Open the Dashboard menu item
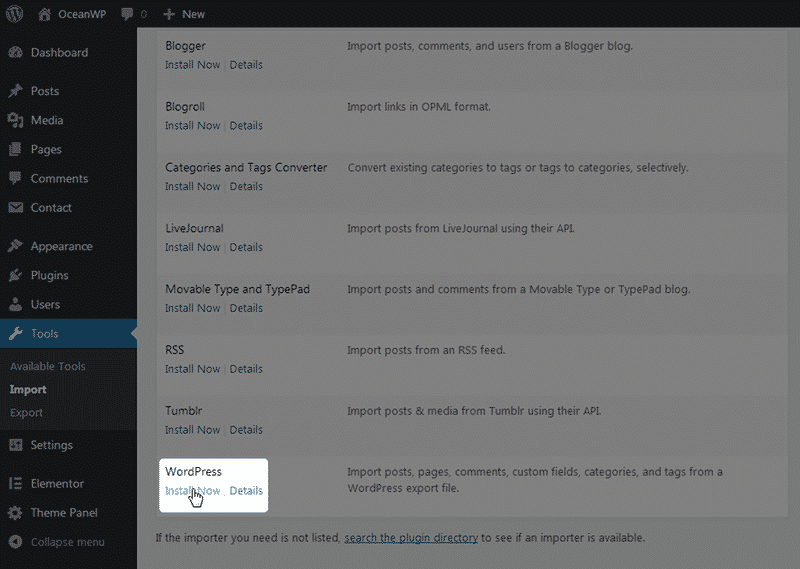The width and height of the screenshot is (800, 569). [59, 53]
